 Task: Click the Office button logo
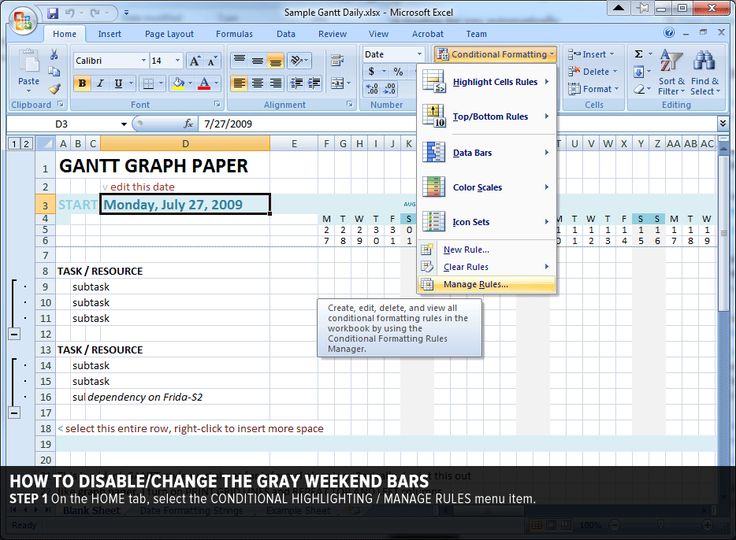coord(22,21)
